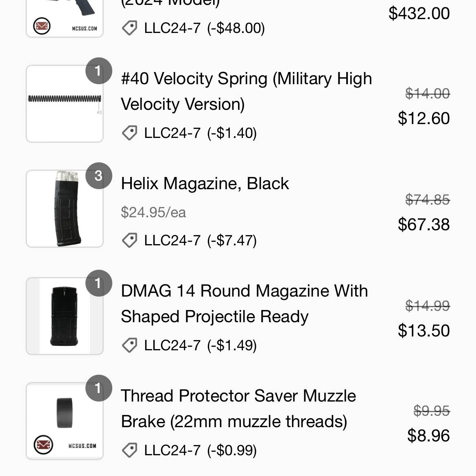Select the Helix Magazine, Black title

205,183
